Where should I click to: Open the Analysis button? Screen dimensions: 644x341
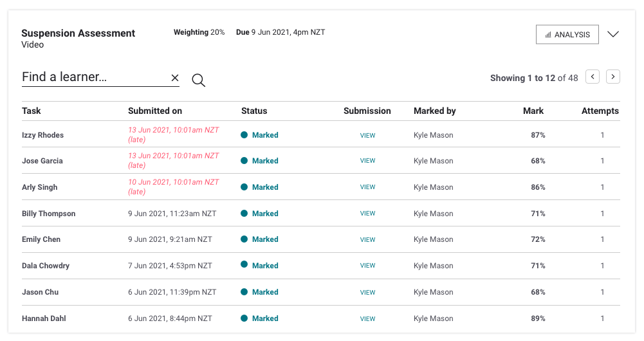click(x=567, y=35)
